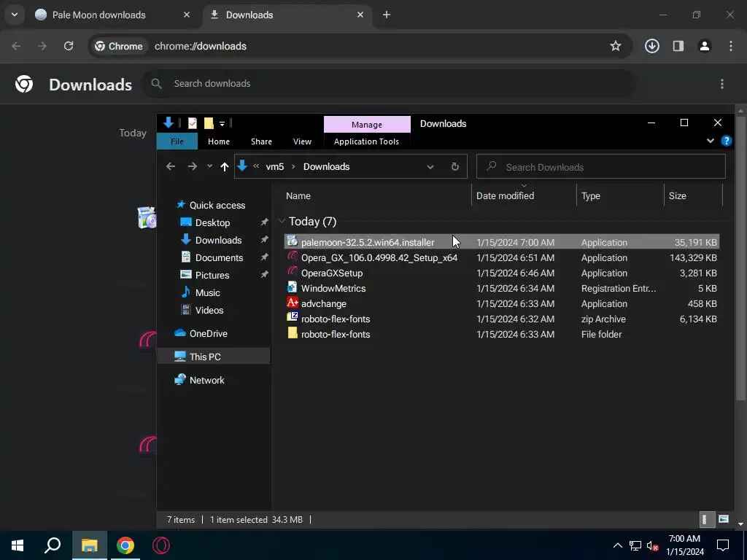
Task: Open the Customize Quick Access Toolbar dropdown
Action: [222, 124]
